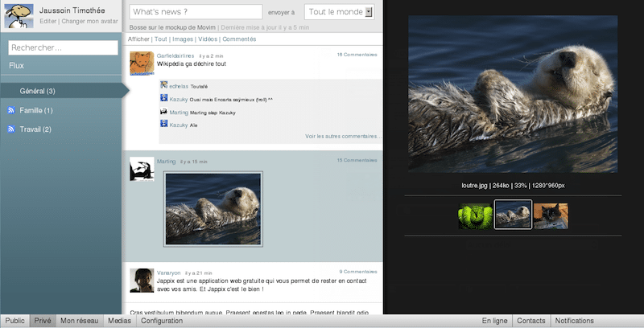The height and width of the screenshot is (328, 644).
Task: Open the Medias tab
Action: pos(119,321)
